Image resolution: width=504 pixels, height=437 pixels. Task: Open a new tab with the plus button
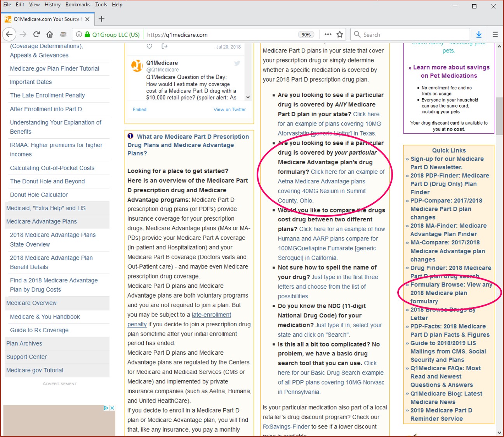coord(101,19)
